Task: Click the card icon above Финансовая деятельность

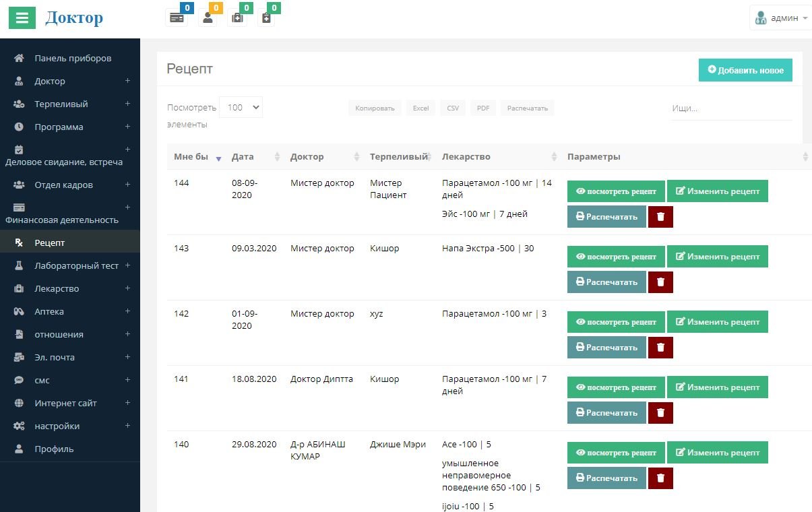Action: tap(19, 207)
